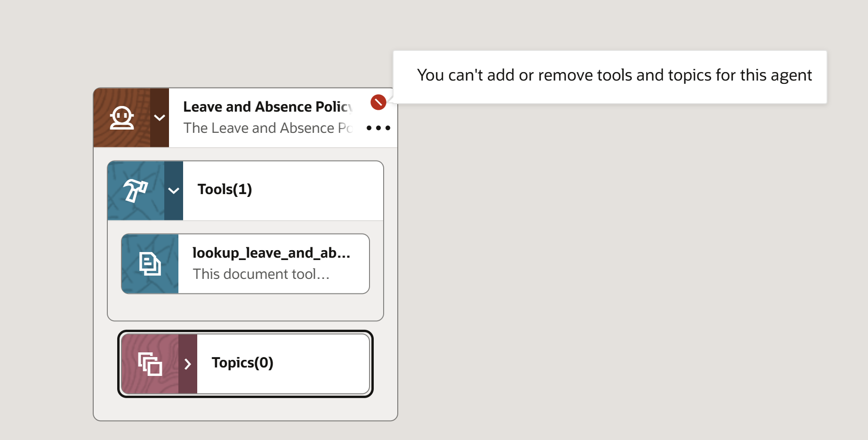
Task: Click the "This document tool…" description
Action: 261,274
